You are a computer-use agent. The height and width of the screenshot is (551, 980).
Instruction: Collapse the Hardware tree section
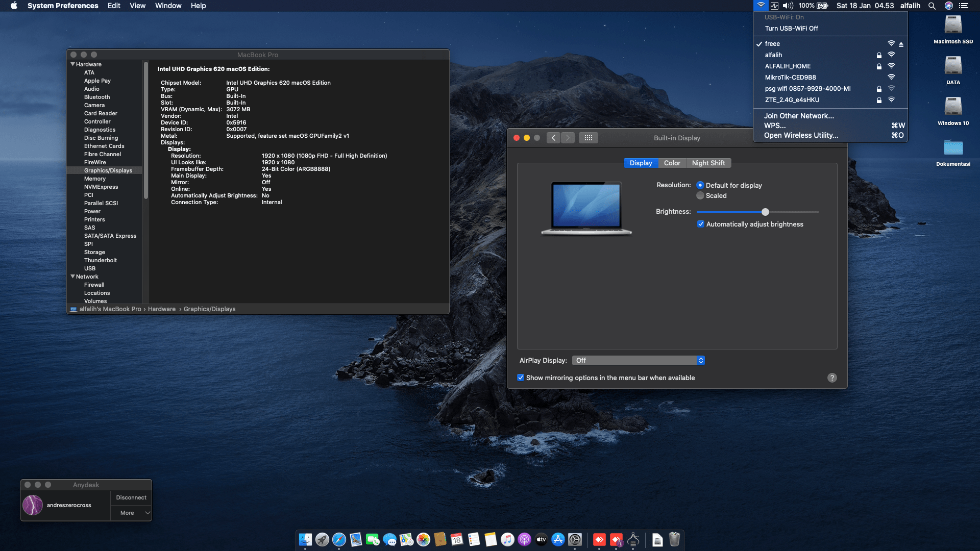click(x=73, y=64)
